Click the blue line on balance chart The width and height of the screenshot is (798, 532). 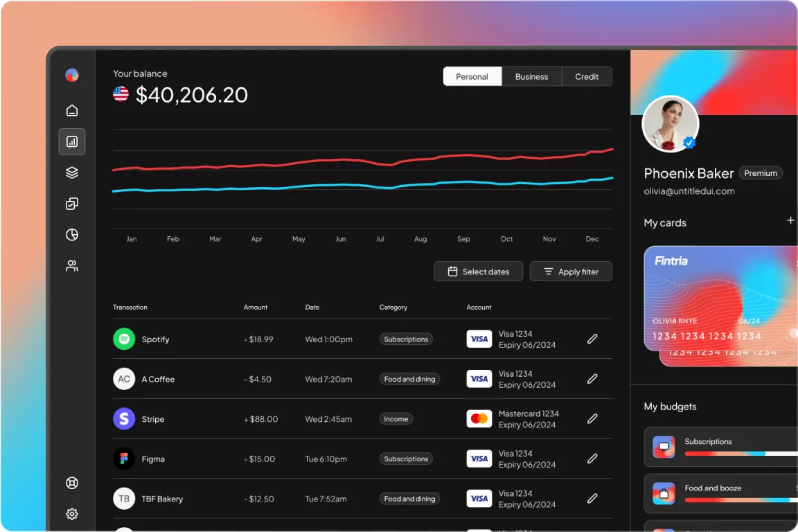(362, 185)
